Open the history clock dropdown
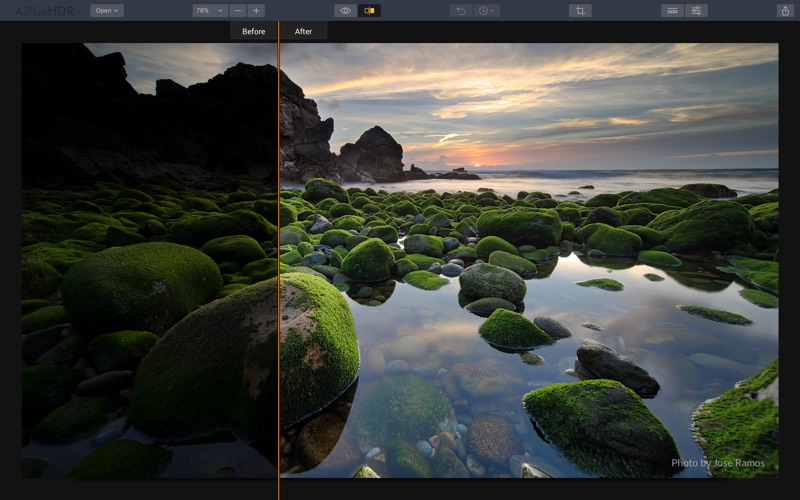The image size is (800, 500). (487, 10)
